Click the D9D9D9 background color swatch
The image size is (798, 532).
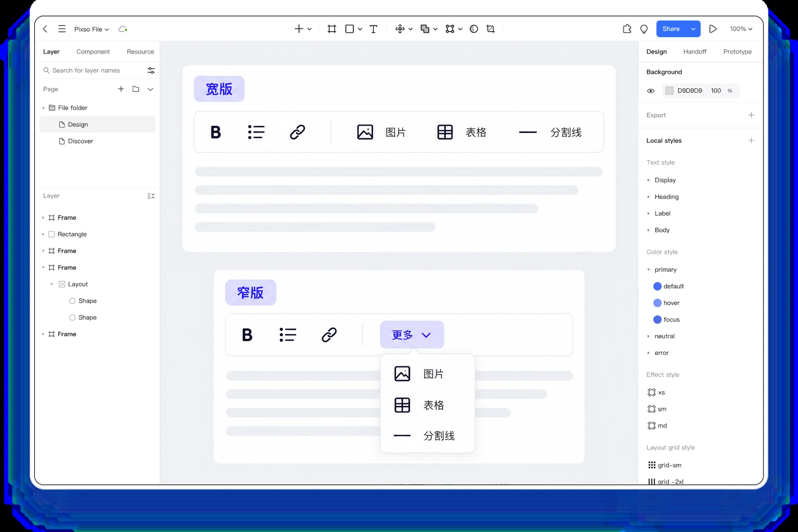(x=669, y=91)
